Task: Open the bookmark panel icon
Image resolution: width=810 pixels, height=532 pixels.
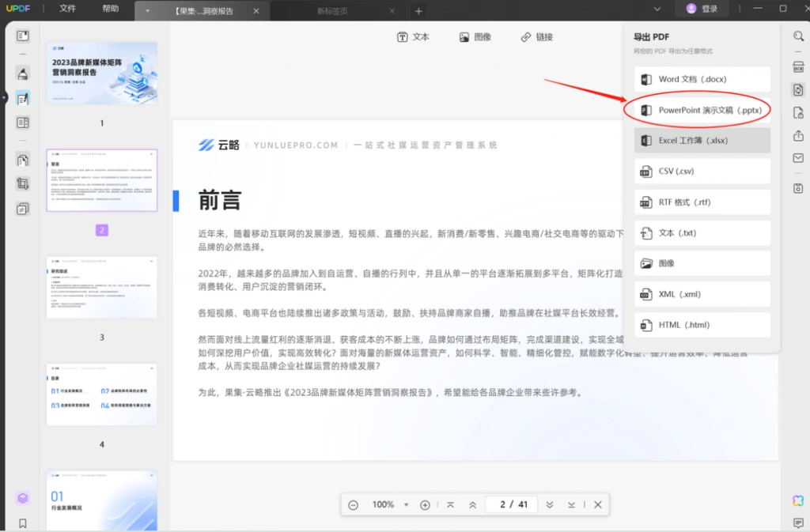Action: coord(23,523)
